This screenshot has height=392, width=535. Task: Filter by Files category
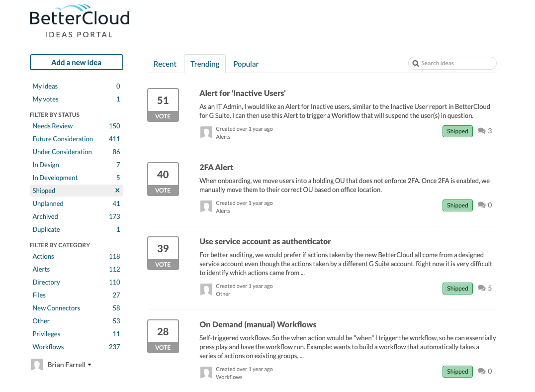coord(77,295)
